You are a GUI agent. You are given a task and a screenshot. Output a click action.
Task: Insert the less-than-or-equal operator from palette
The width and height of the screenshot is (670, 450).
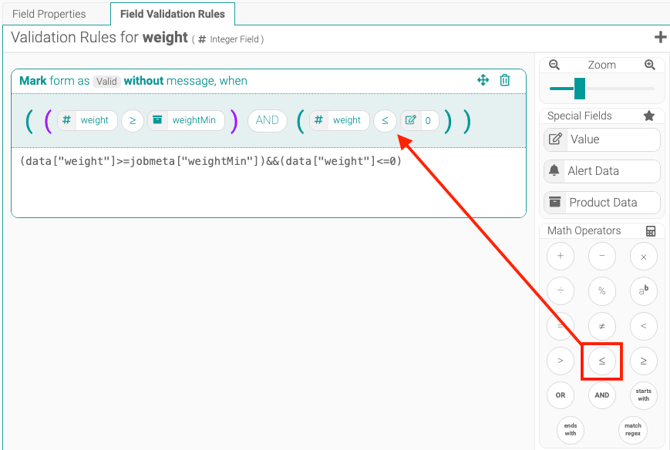602,361
